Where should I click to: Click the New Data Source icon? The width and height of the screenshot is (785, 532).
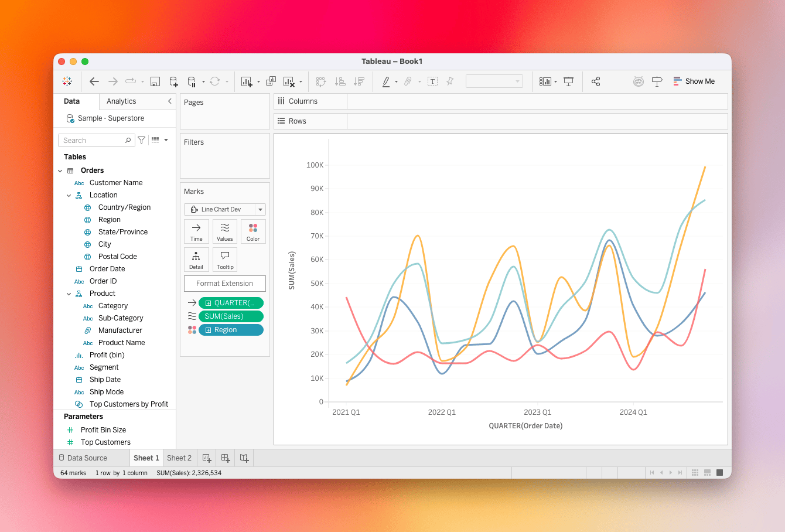coord(173,81)
